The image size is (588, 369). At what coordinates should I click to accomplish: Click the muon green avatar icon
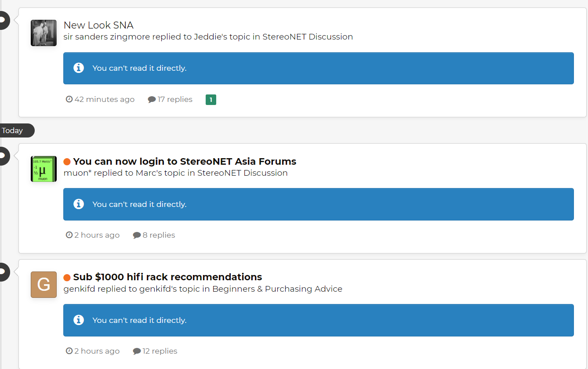click(44, 169)
